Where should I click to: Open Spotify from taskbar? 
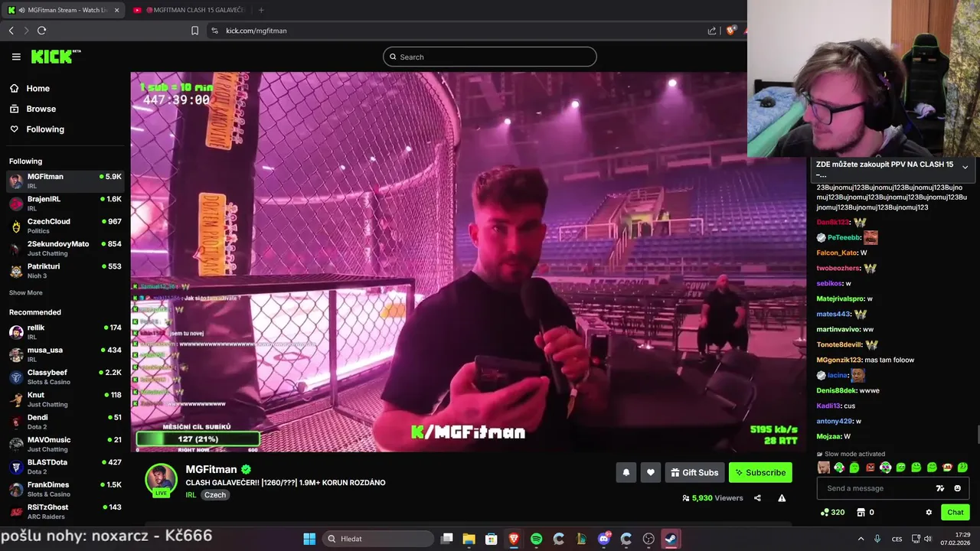click(536, 539)
